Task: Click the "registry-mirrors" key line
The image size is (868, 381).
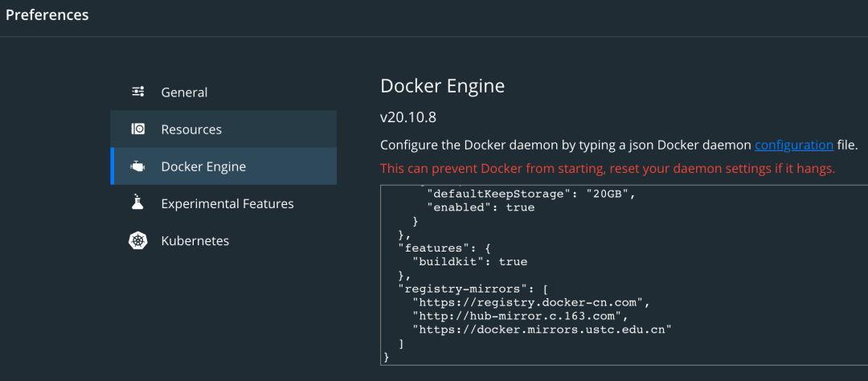Action: (x=473, y=289)
